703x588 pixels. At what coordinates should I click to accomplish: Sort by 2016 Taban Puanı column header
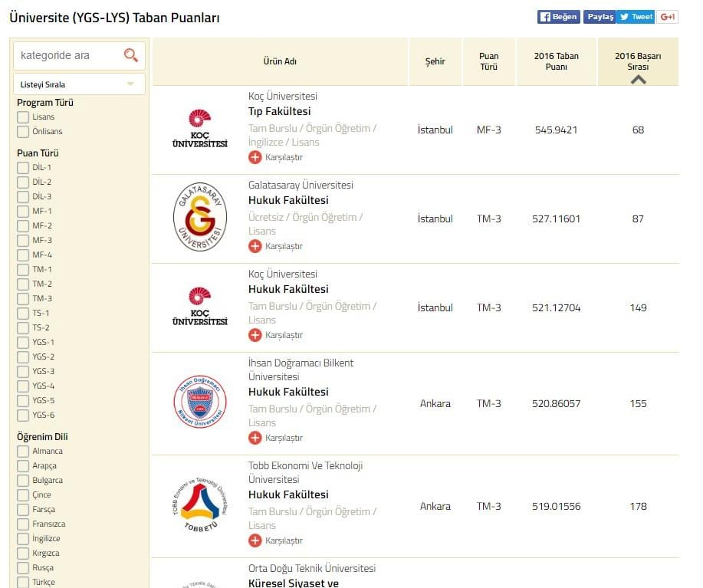[x=556, y=61]
